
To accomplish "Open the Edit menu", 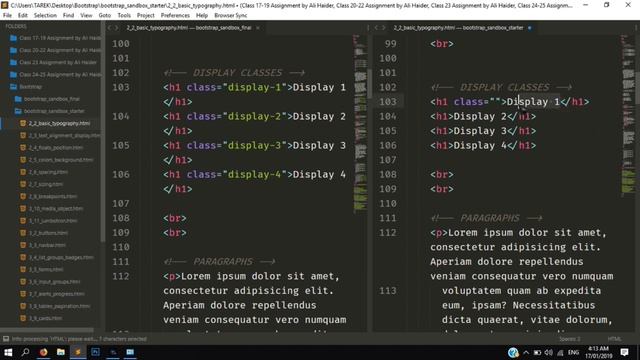I will point(22,16).
